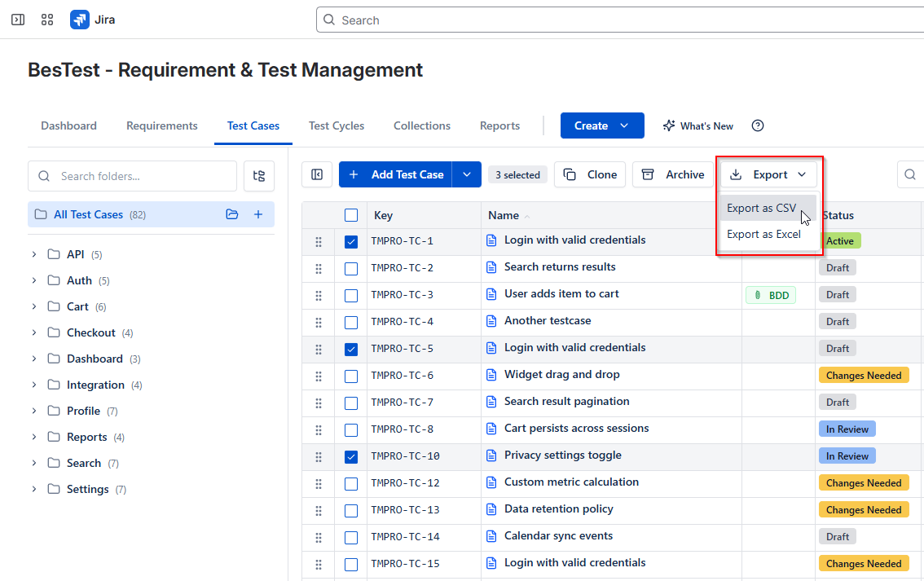The width and height of the screenshot is (924, 581).
Task: Uncheck the TMPRO-TC-1 checkbox
Action: (x=351, y=241)
